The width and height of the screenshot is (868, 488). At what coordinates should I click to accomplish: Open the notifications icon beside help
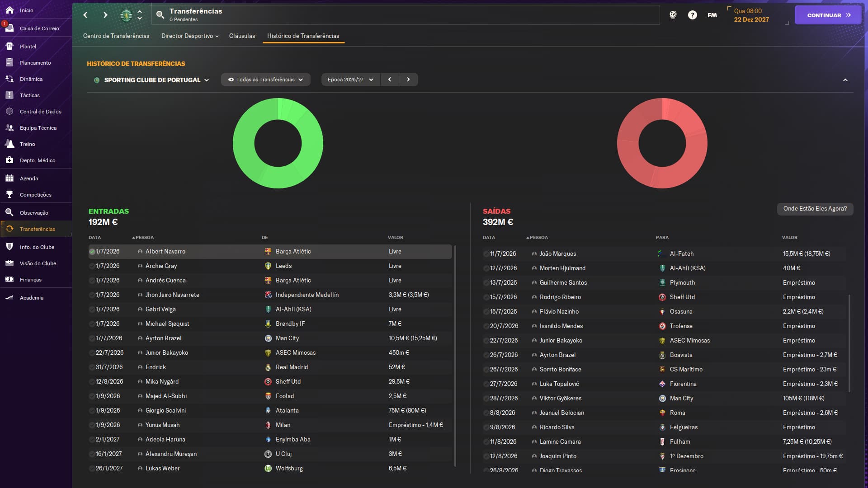pyautogui.click(x=673, y=15)
